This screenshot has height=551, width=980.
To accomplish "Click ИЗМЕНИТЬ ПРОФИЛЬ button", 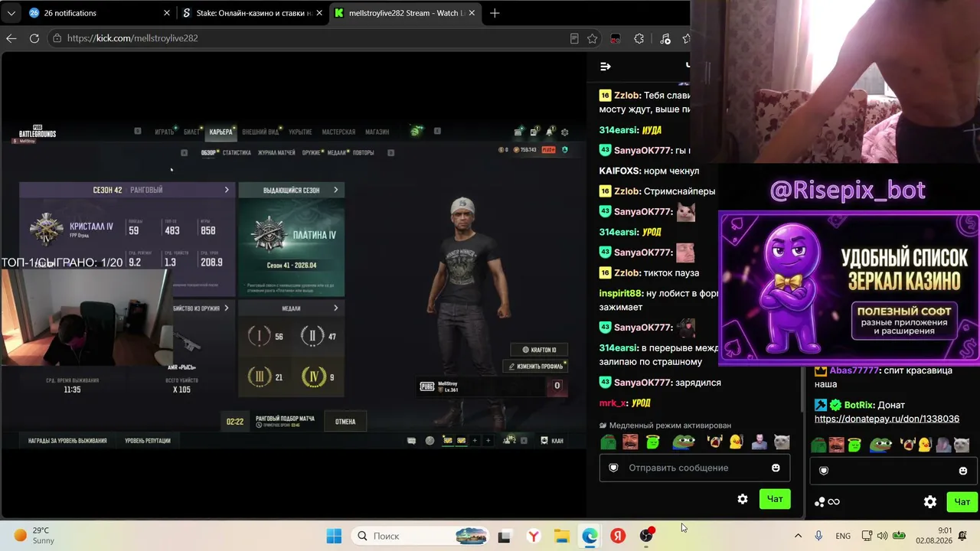I will tap(535, 367).
